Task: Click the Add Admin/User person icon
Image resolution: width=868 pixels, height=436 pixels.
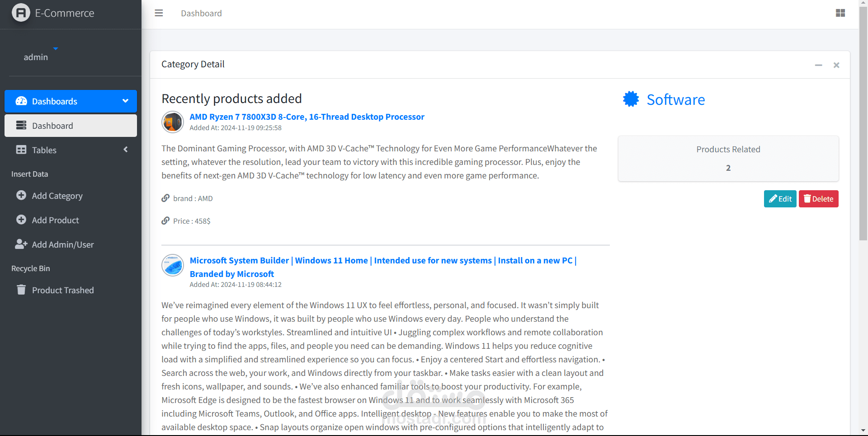Action: [21, 244]
